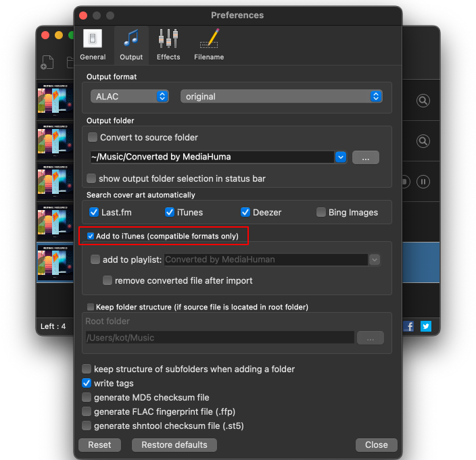The image size is (476, 460).
Task: Enable Bing Images cover art source
Action: coord(321,212)
